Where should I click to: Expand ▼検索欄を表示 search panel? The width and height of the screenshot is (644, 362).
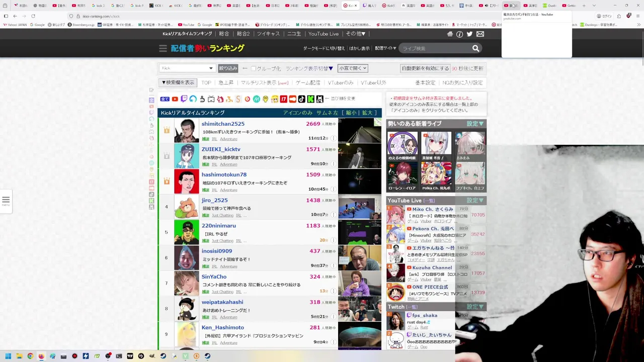coord(178,82)
